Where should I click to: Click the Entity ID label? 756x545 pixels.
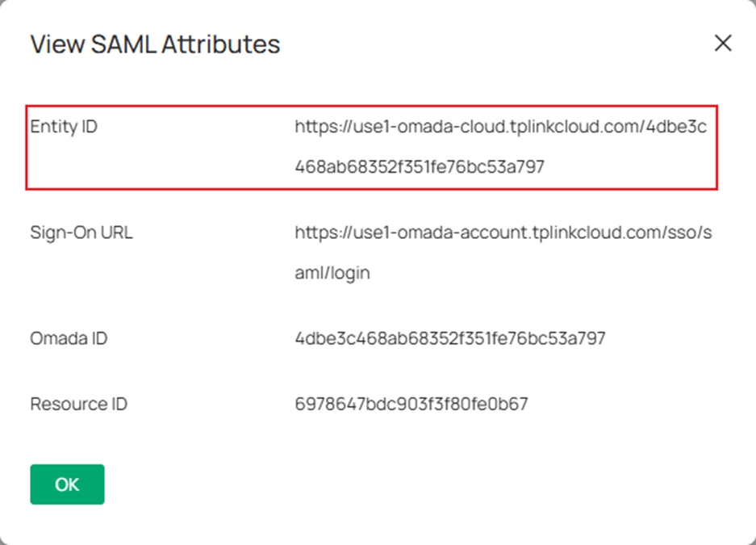63,127
